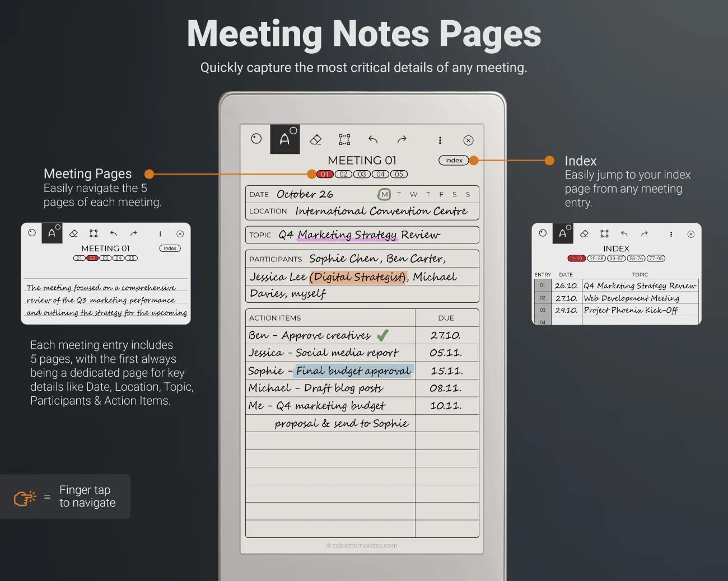The height and width of the screenshot is (581, 728).
Task: Click the orange finger tap icon
Action: point(25,497)
